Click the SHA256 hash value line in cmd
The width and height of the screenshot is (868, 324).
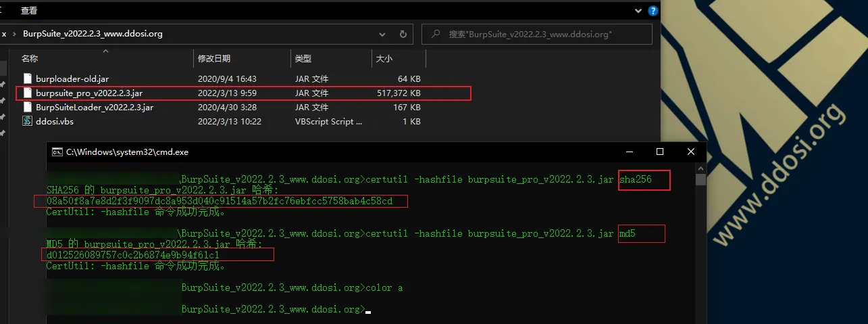point(220,202)
